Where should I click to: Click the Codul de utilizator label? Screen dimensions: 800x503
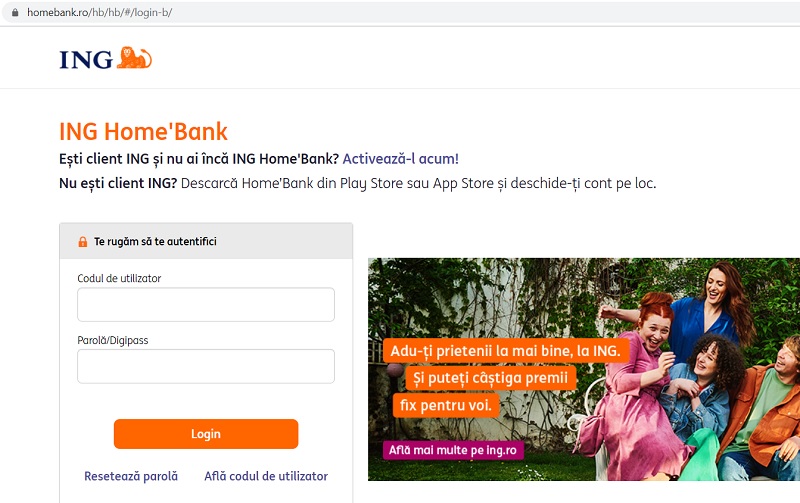click(x=119, y=279)
